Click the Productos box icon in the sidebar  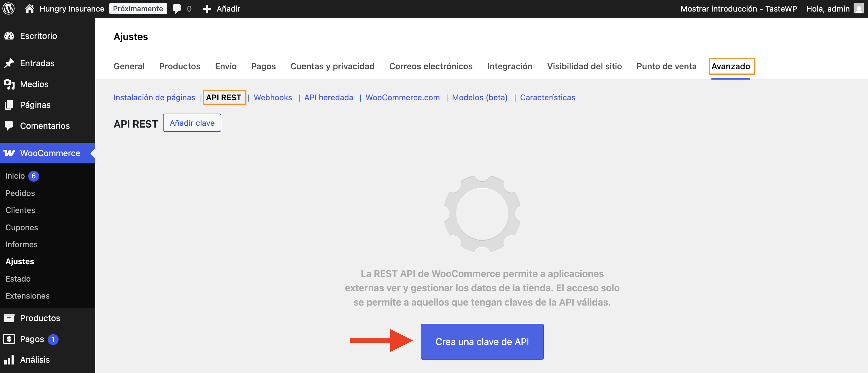click(9, 318)
